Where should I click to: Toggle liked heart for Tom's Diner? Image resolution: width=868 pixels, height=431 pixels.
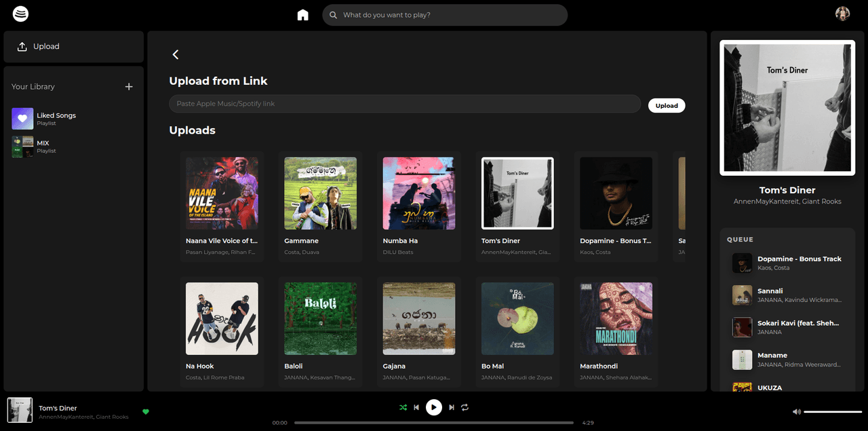pos(145,411)
